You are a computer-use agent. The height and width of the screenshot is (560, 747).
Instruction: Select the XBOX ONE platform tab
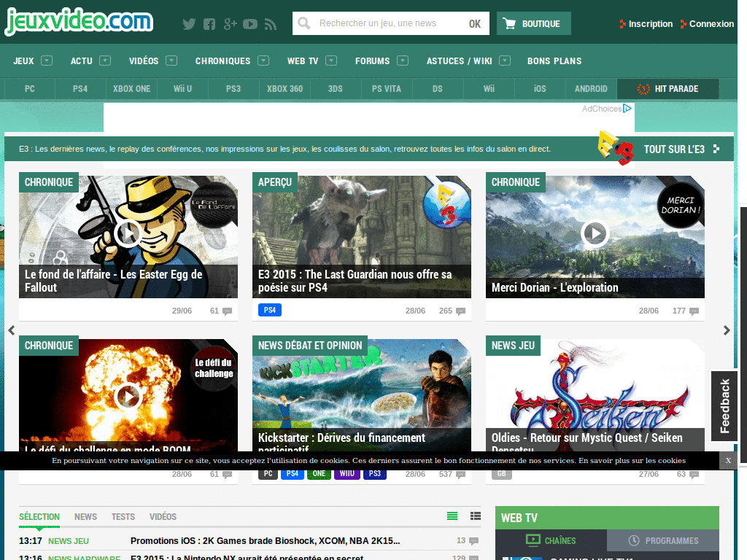point(131,88)
